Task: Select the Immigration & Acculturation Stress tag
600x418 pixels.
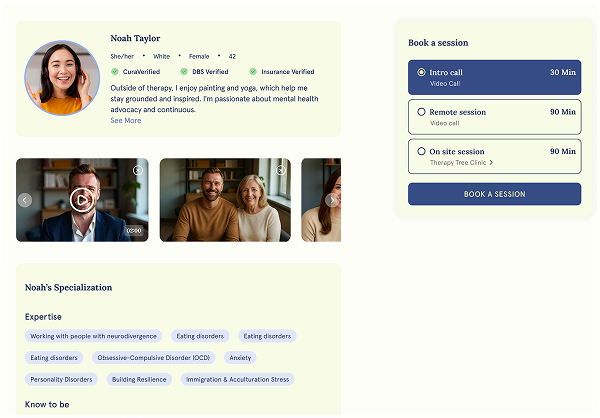Action: pyautogui.click(x=237, y=380)
